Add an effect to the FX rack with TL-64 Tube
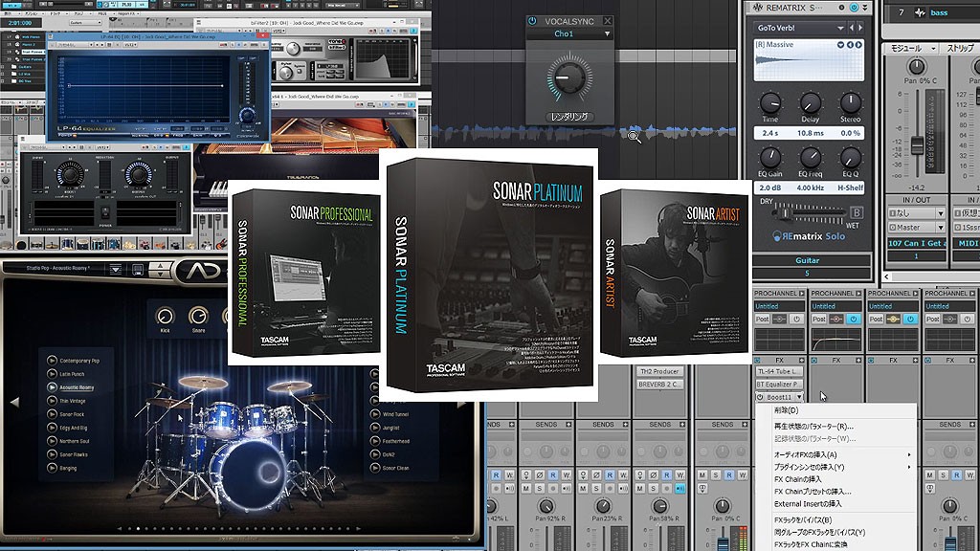The width and height of the screenshot is (980, 551). [801, 361]
